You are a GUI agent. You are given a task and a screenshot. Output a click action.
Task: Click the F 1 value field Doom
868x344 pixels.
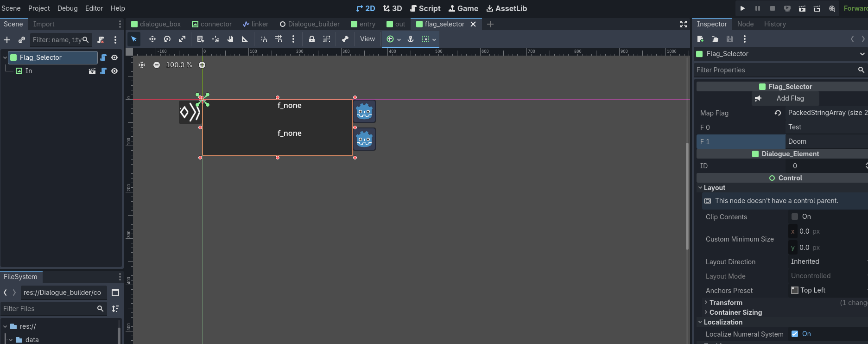827,141
